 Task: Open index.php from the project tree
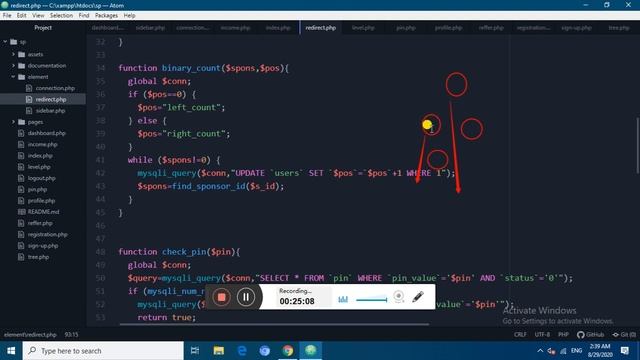[40, 156]
